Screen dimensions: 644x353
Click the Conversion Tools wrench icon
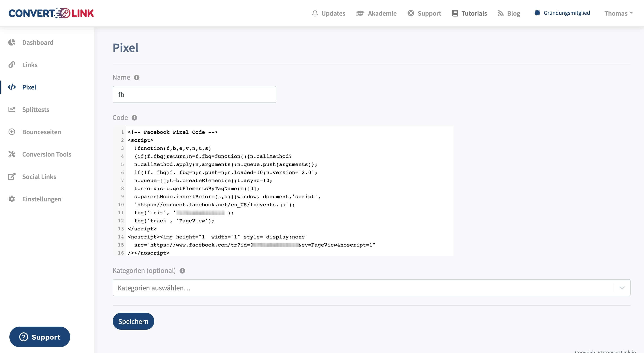(12, 154)
